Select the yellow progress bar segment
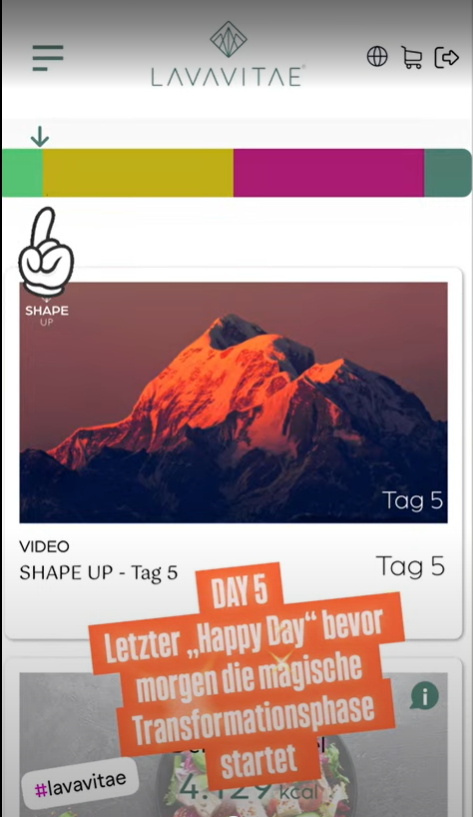 [138, 173]
